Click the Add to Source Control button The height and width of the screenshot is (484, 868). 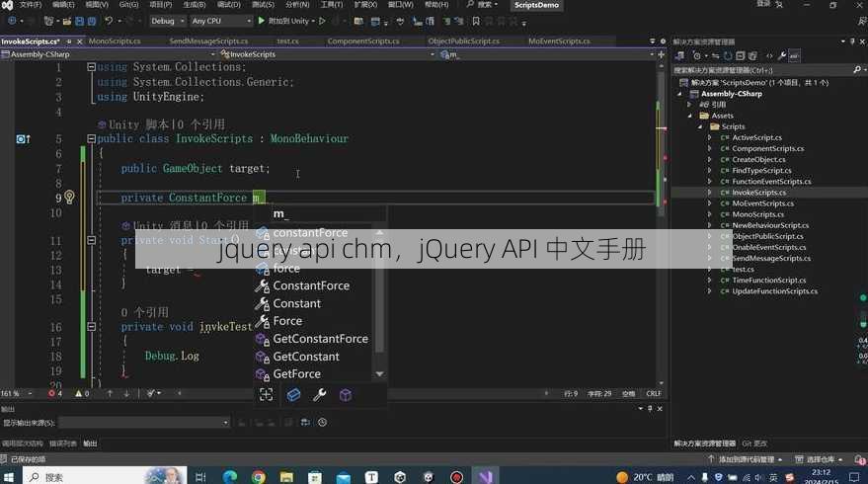click(x=746, y=459)
